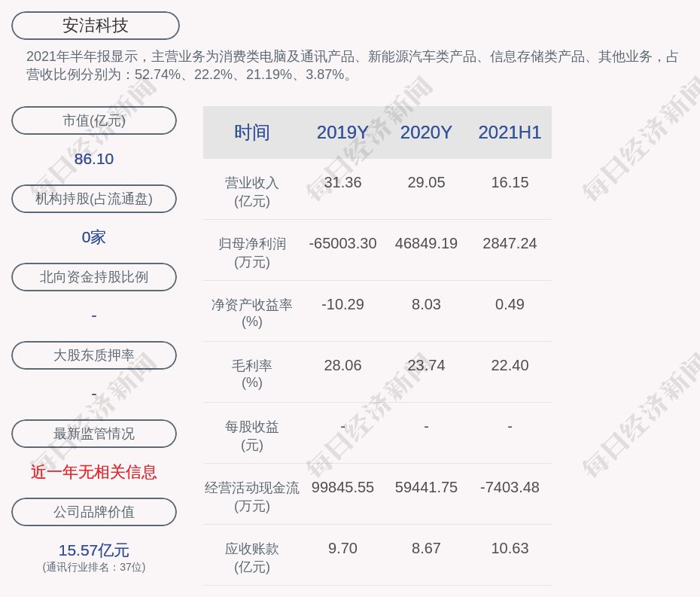The image size is (700, 597).
Task: Click the 营业收入(亿元) row label
Action: point(252,192)
